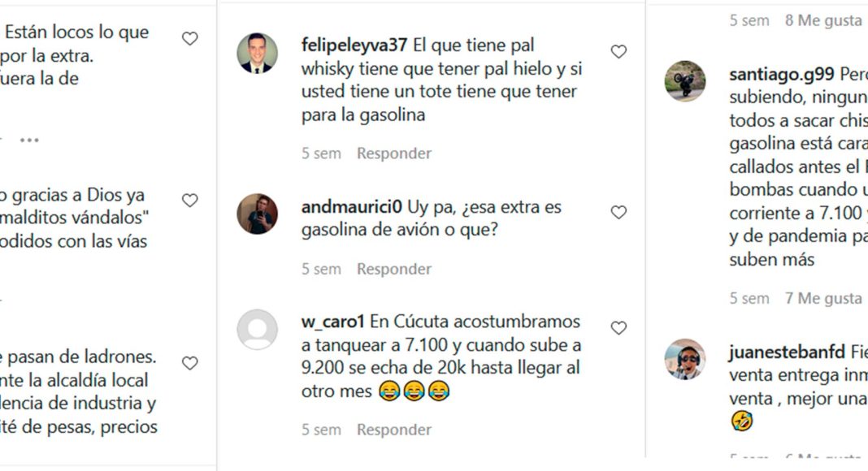The image size is (868, 471).
Task: Click Responder under w_caro1's comment
Action: [394, 430]
